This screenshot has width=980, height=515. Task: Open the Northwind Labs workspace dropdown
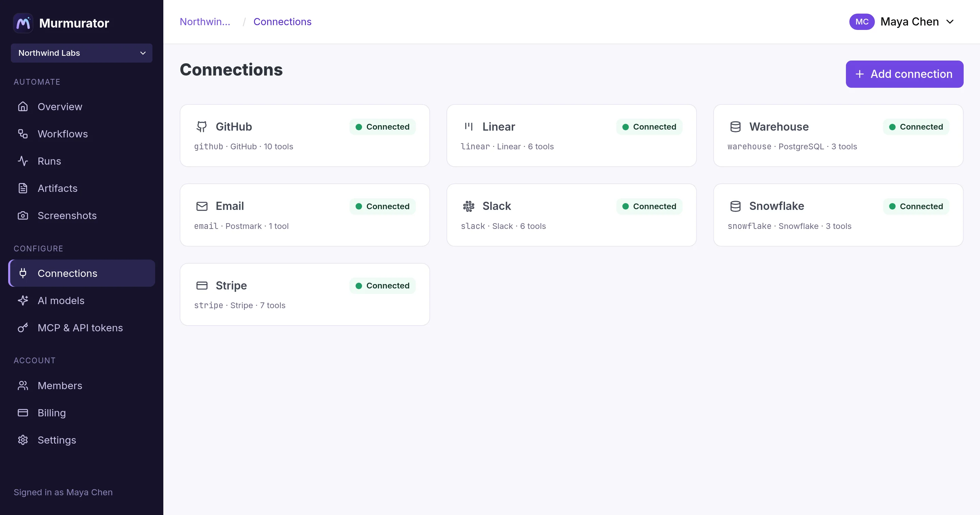coord(81,53)
